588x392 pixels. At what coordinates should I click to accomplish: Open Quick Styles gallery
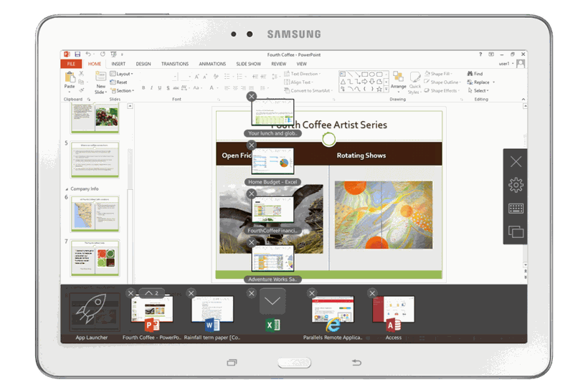click(x=414, y=82)
